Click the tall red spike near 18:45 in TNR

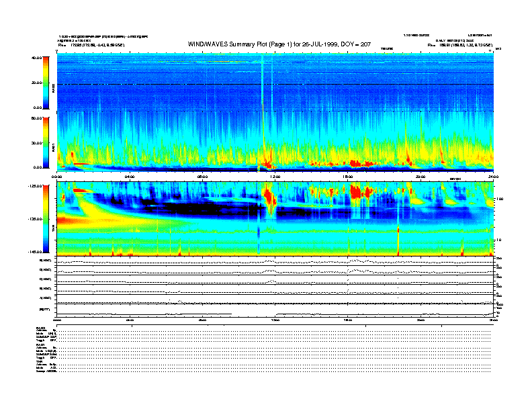pyautogui.click(x=398, y=242)
